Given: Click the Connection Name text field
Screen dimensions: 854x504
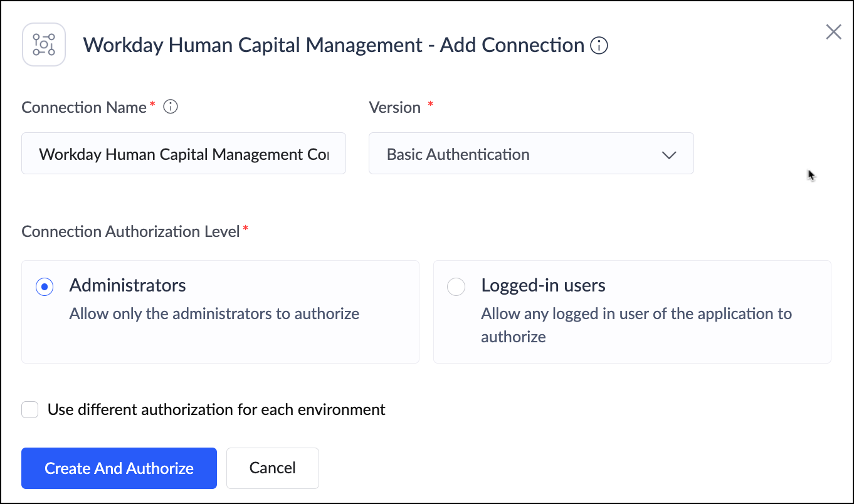Looking at the screenshot, I should tap(183, 154).
